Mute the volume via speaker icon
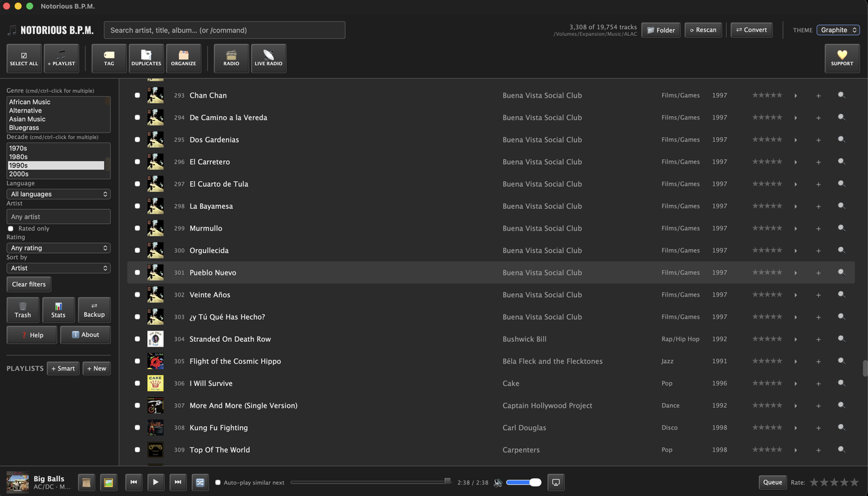The width and height of the screenshot is (868, 496). 498,482
